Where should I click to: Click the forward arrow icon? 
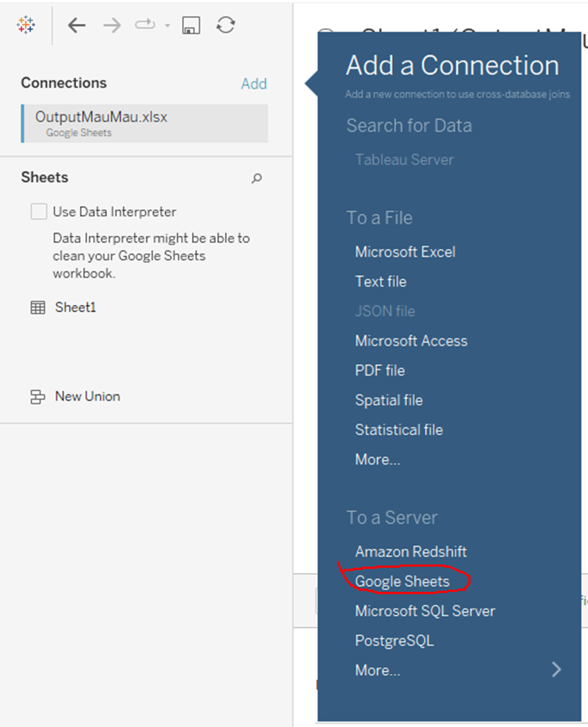point(112,25)
